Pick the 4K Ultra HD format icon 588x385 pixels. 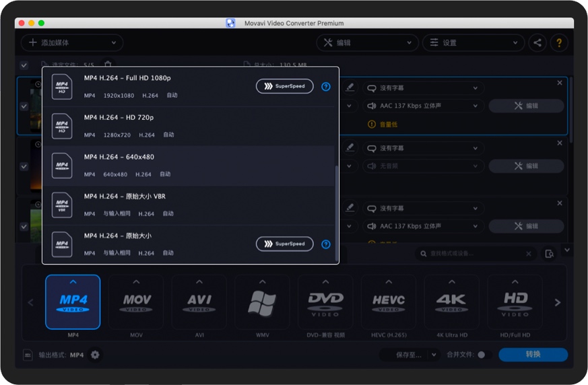click(452, 302)
